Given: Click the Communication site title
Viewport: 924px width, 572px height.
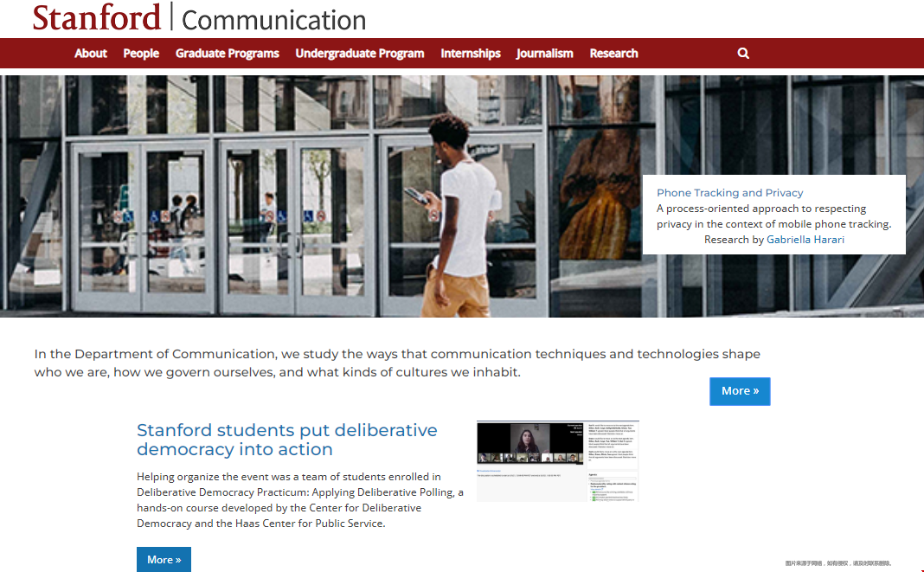Looking at the screenshot, I should click(274, 20).
